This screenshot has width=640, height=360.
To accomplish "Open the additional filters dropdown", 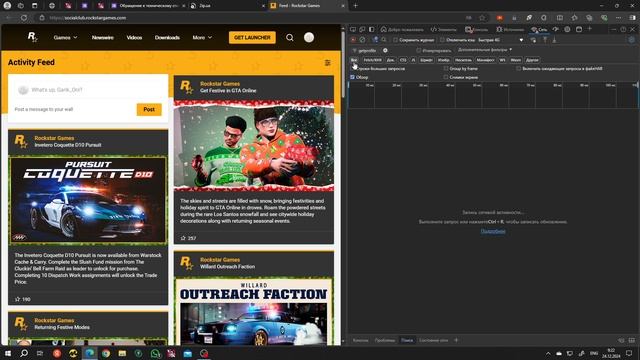I will click(485, 50).
